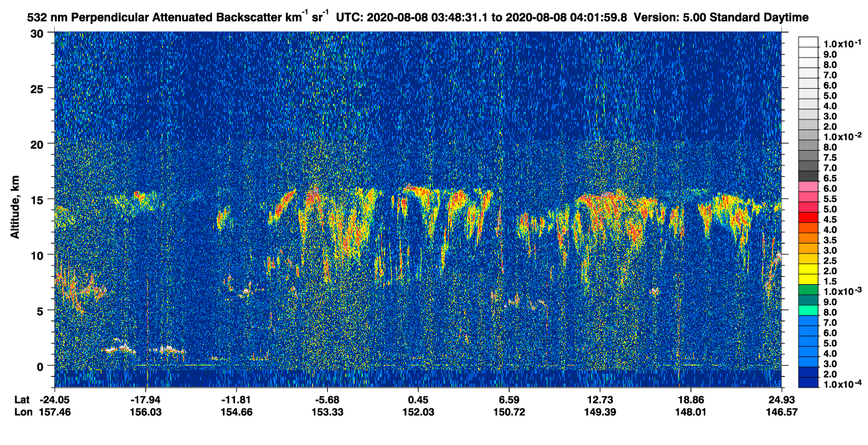
Task: Click longitude value '149.39'
Action: click(x=600, y=412)
